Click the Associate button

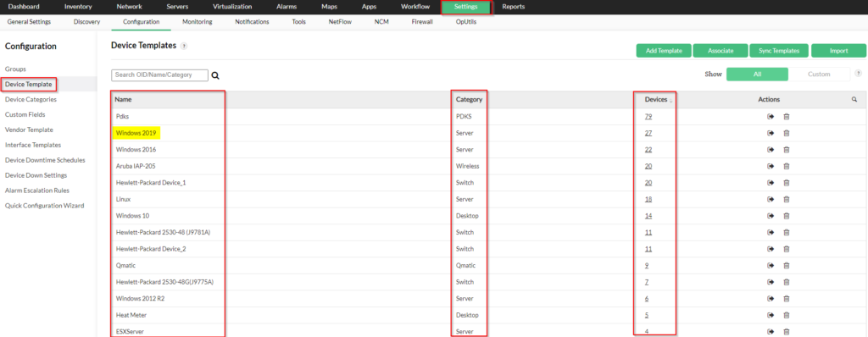pyautogui.click(x=721, y=50)
